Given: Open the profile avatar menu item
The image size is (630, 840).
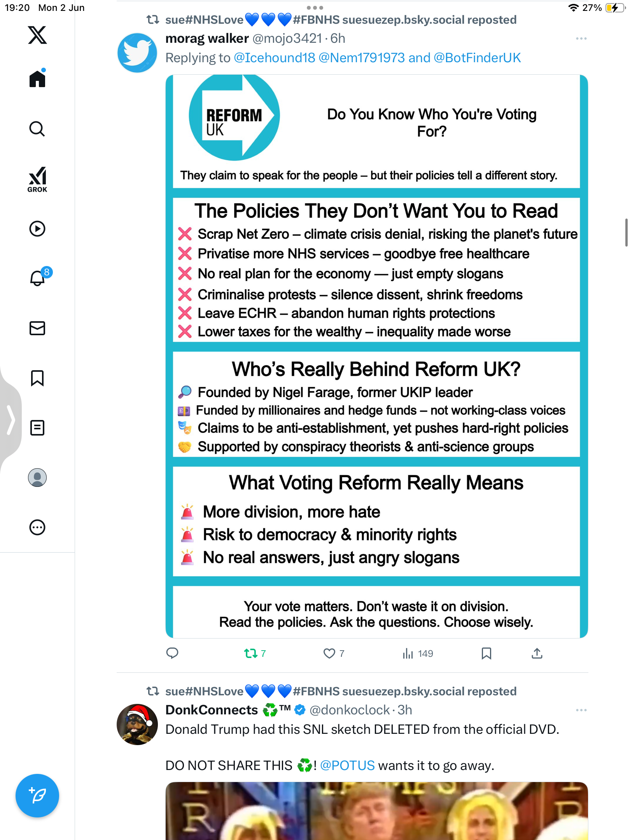Looking at the screenshot, I should tap(37, 478).
